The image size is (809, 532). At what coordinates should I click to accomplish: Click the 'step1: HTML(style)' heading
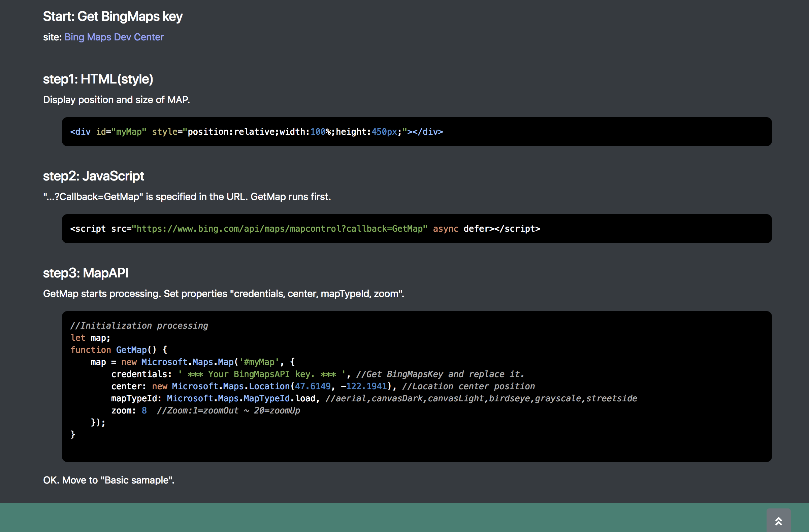coord(98,79)
